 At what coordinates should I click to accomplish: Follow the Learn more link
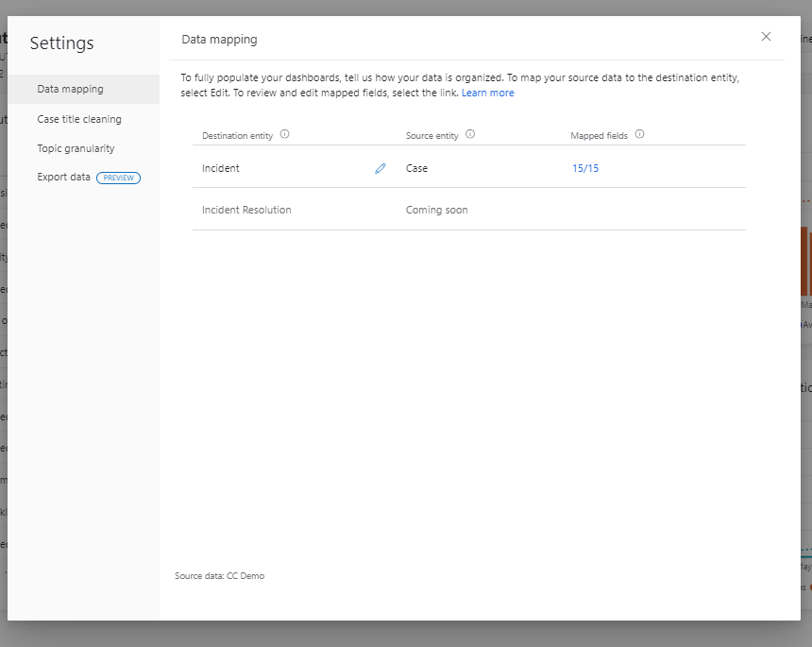click(x=488, y=93)
